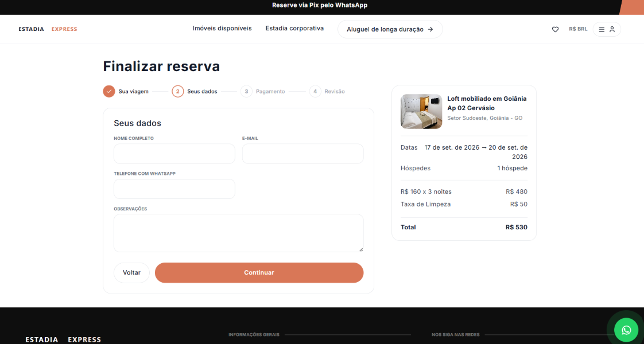Click the R$ 530 total value

point(516,227)
